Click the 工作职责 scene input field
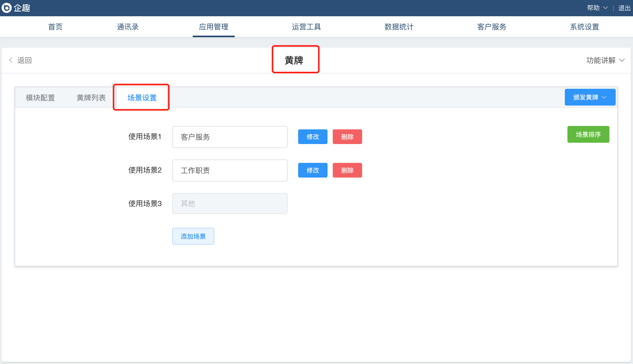The height and width of the screenshot is (364, 633). point(230,170)
